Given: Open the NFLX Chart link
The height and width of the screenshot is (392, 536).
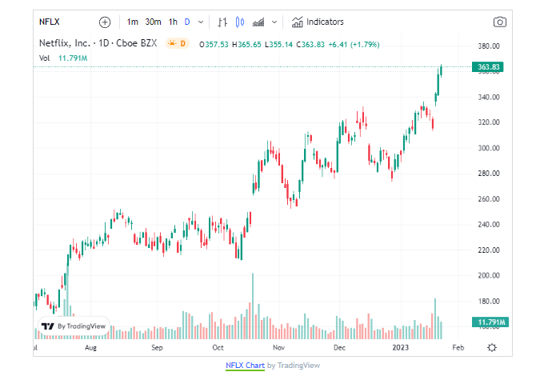Looking at the screenshot, I should pos(245,366).
